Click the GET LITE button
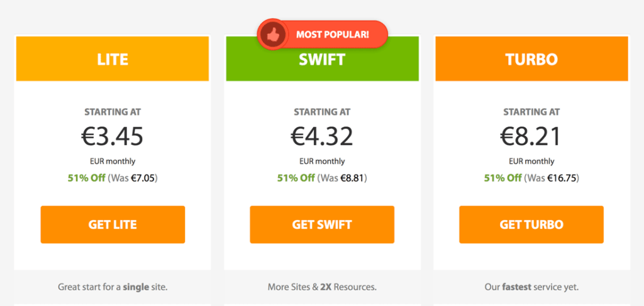The height and width of the screenshot is (306, 644). (113, 224)
